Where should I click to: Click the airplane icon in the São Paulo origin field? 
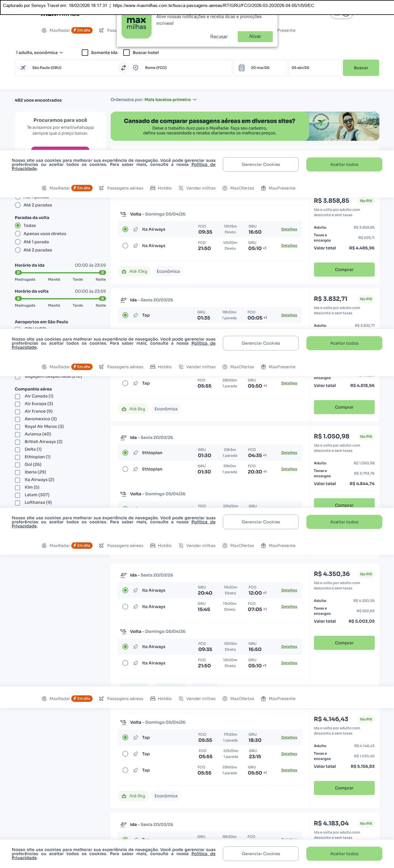[x=23, y=68]
